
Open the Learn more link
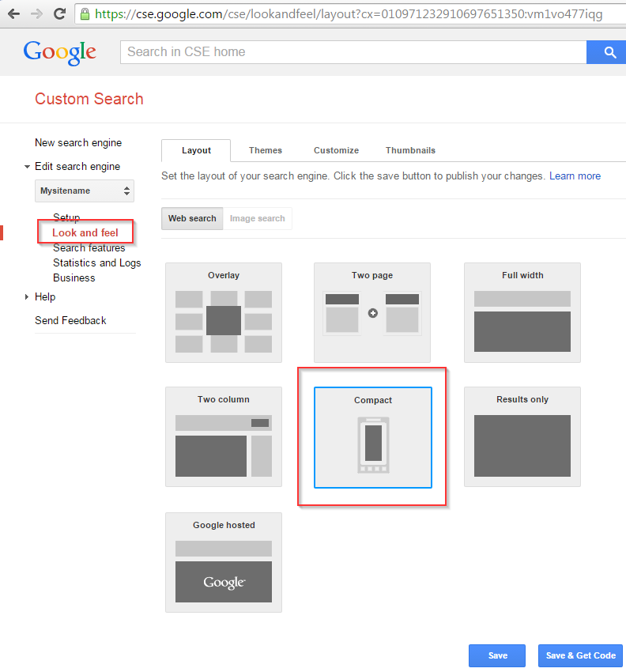click(575, 176)
